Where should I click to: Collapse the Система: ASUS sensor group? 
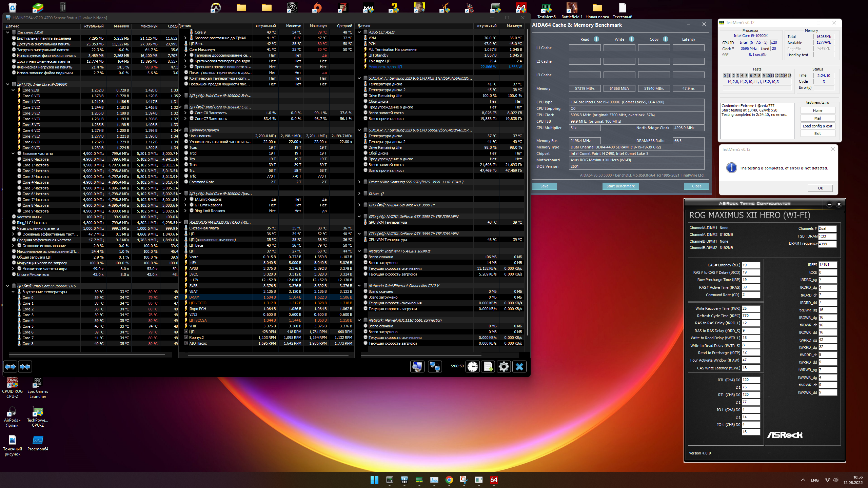[x=7, y=33]
